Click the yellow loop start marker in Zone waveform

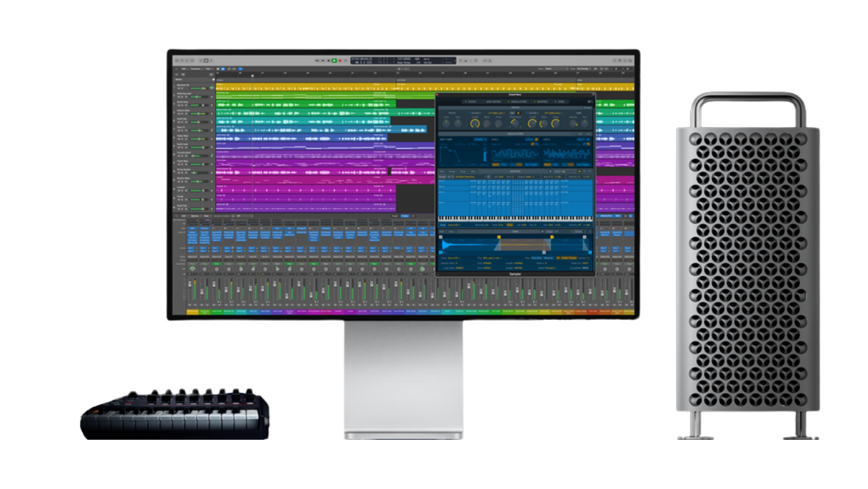click(499, 237)
